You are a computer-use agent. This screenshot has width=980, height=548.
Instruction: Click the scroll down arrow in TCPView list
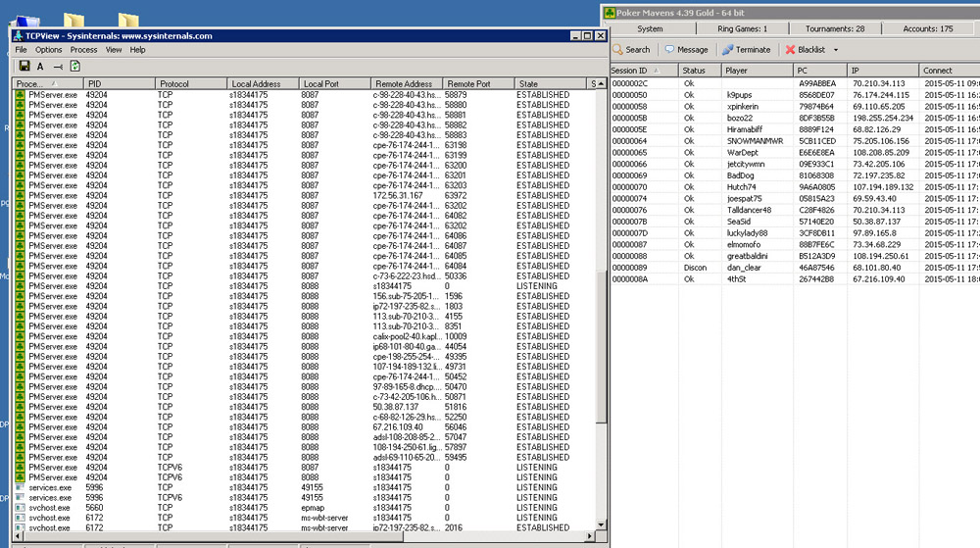[601, 524]
